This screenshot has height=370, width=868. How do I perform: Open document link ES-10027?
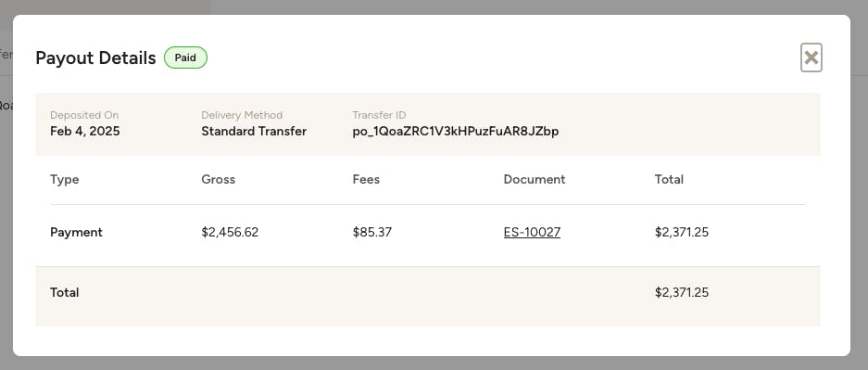532,232
